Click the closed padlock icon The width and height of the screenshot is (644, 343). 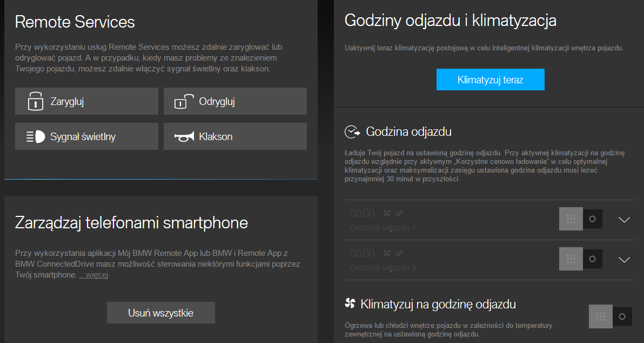tap(35, 101)
